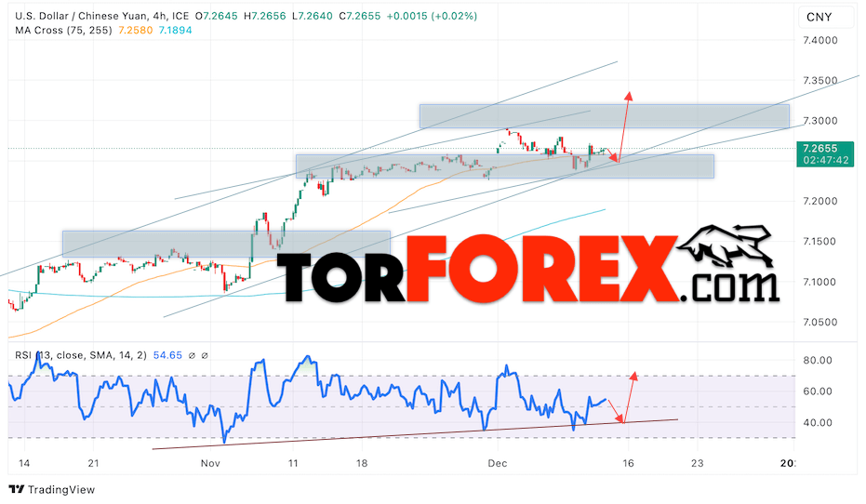
Task: Click the close value C7.2655
Action: (360, 16)
